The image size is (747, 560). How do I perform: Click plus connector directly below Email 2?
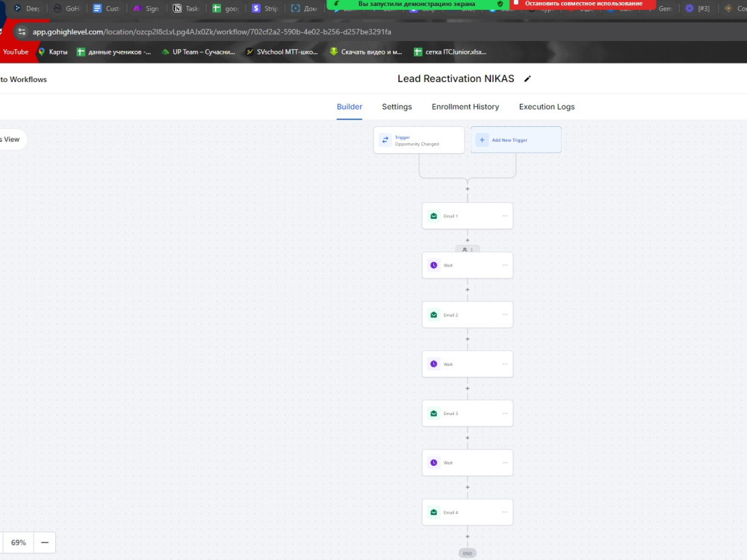tap(468, 340)
